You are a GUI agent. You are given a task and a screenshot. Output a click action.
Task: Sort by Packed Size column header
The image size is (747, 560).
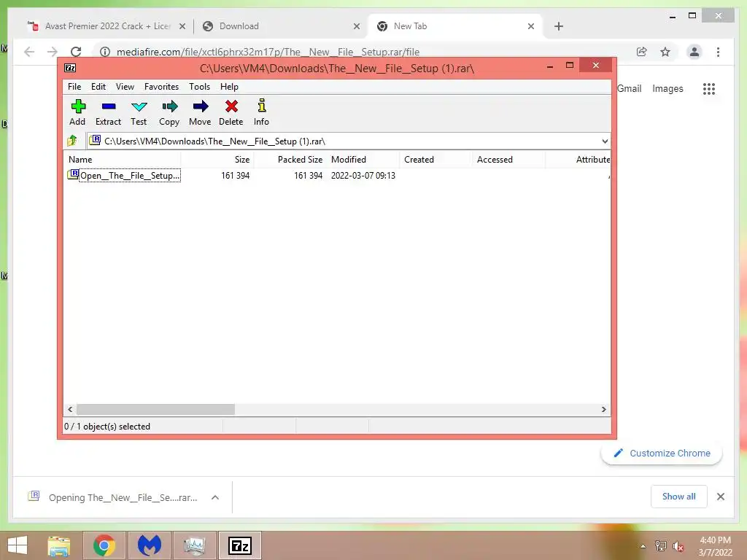coord(290,160)
